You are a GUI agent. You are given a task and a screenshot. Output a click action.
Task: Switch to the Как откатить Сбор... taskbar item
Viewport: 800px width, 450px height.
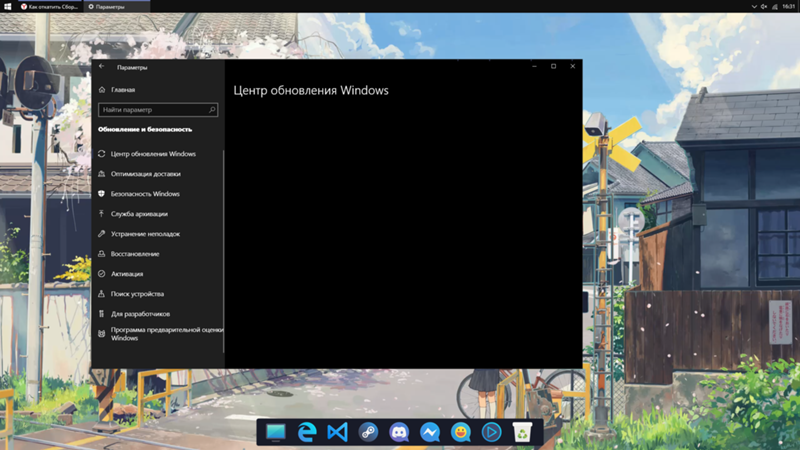tap(49, 7)
